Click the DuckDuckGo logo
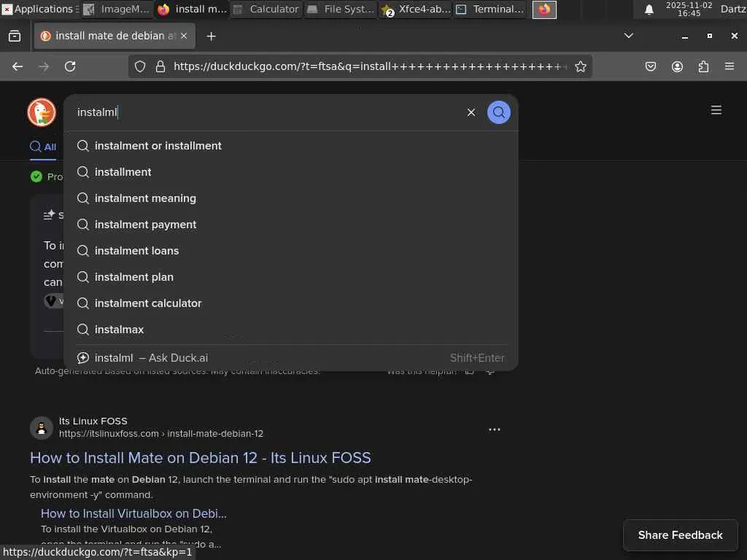Image resolution: width=747 pixels, height=560 pixels. point(42,112)
